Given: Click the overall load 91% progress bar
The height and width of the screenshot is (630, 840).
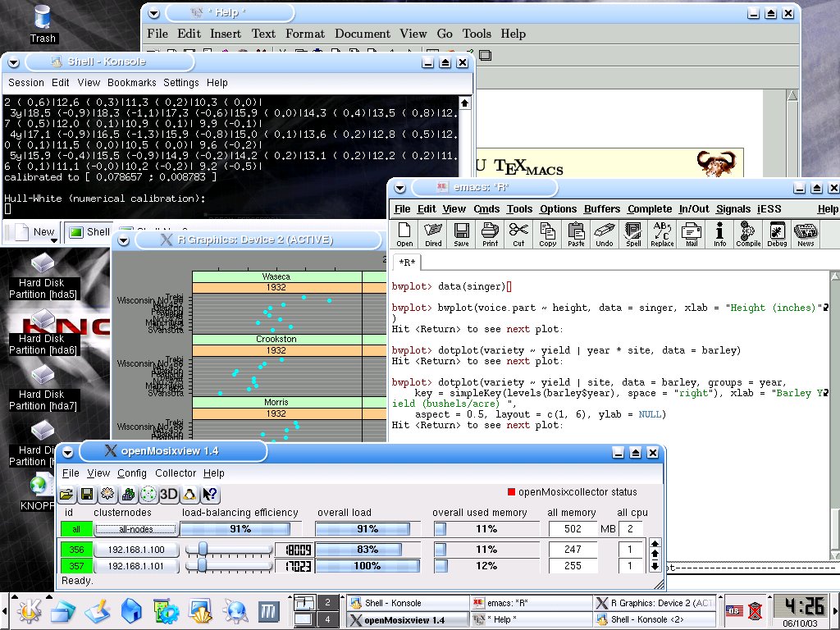Looking at the screenshot, I should click(x=367, y=529).
